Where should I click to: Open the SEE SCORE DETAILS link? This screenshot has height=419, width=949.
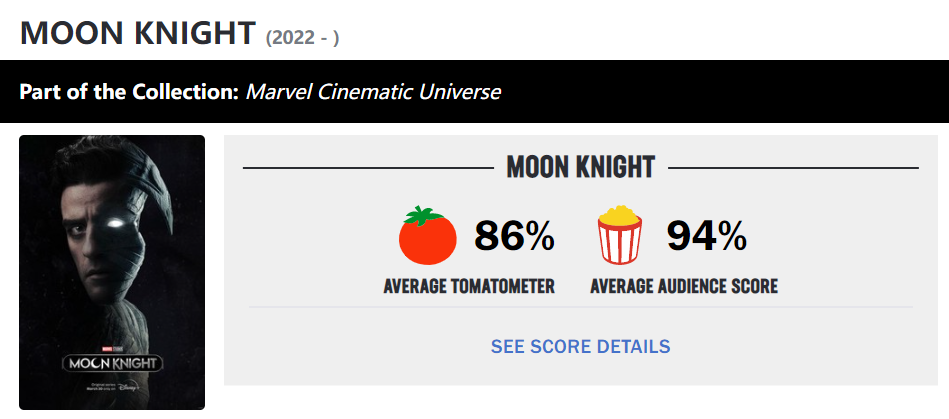(x=580, y=346)
